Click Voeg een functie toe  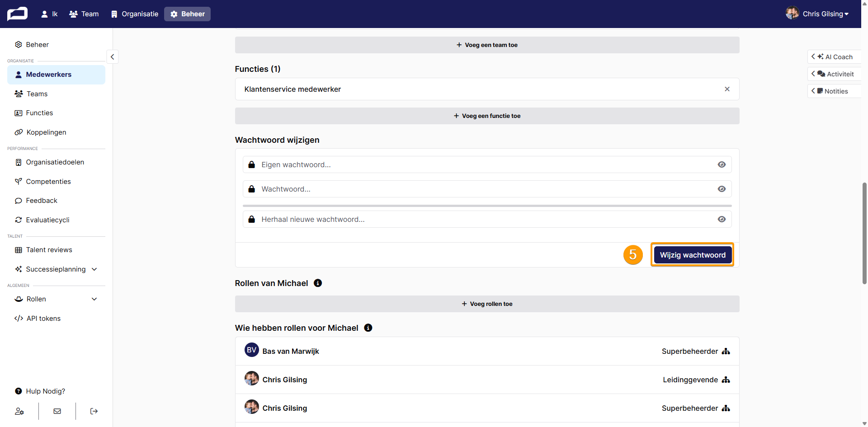pos(487,116)
